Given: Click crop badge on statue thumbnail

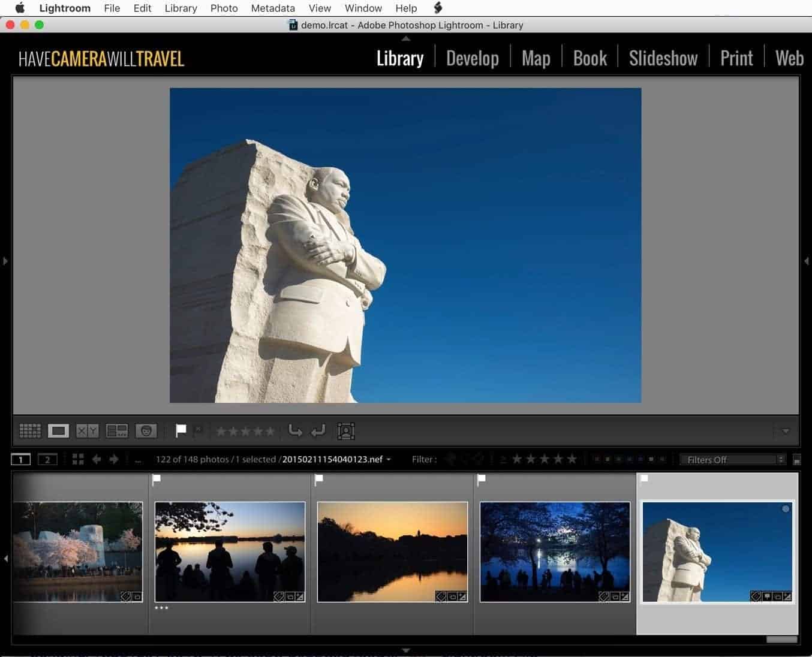Looking at the screenshot, I should click(x=777, y=596).
